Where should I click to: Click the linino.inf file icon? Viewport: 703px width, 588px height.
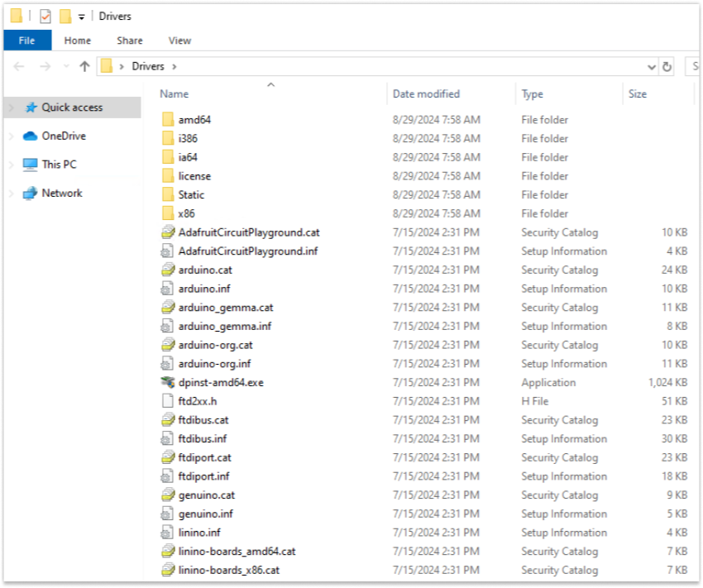tap(167, 533)
